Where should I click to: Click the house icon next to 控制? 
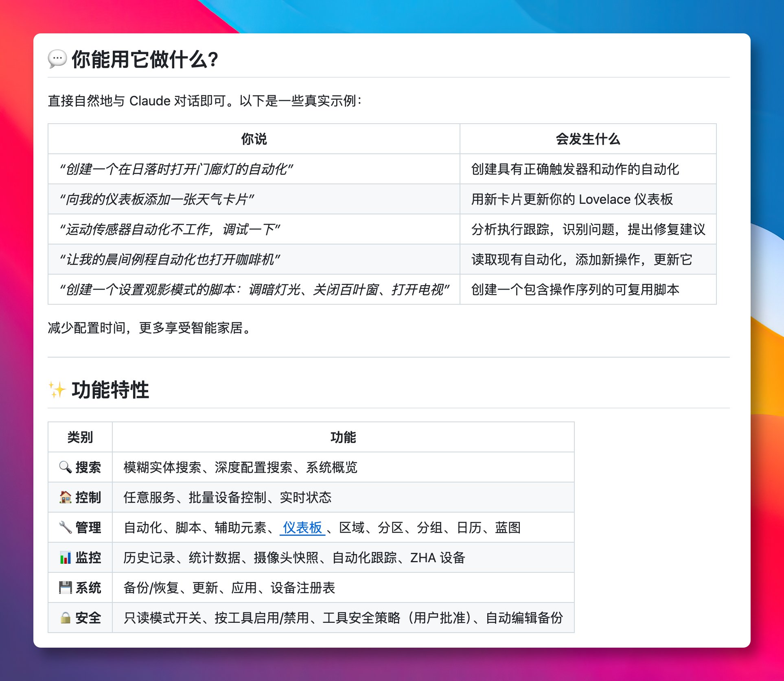[66, 497]
